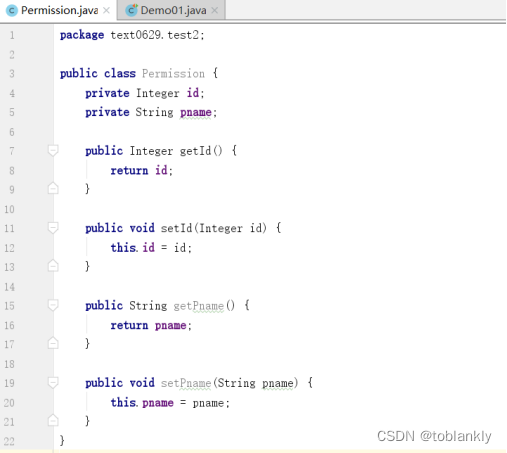
Task: Collapse the getId() method at line 7
Action: pyautogui.click(x=53, y=150)
